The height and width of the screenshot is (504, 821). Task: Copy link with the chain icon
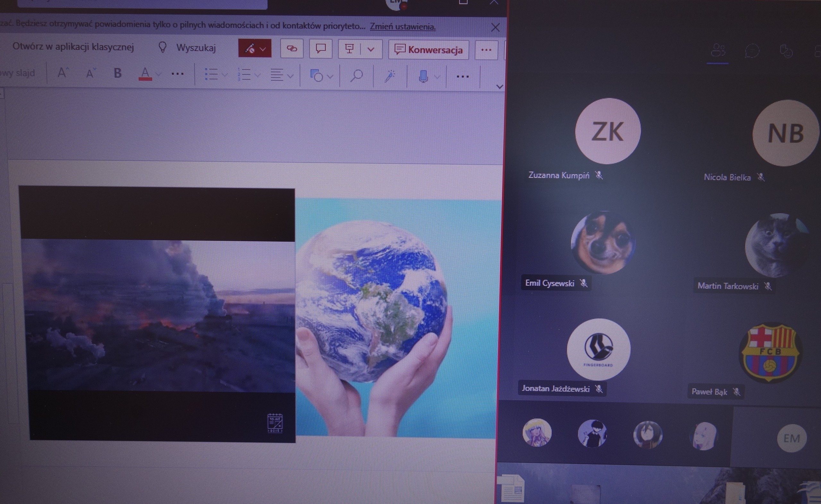coord(292,49)
